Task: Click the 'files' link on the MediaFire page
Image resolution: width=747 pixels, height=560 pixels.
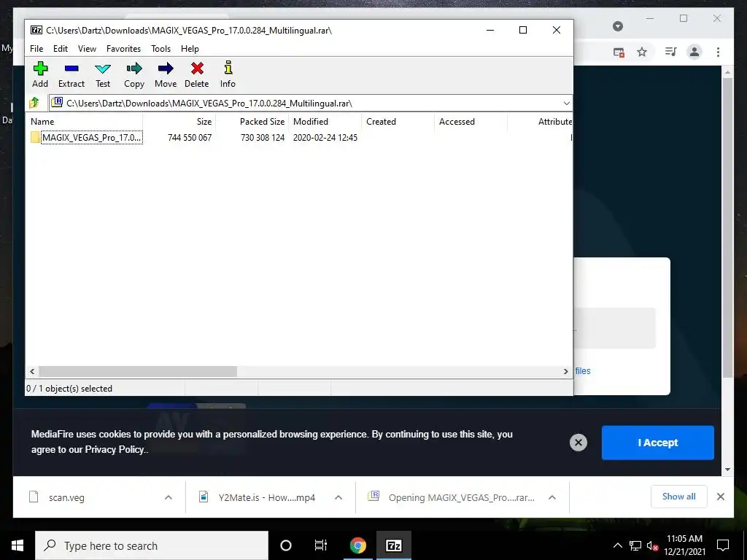Action: [583, 371]
